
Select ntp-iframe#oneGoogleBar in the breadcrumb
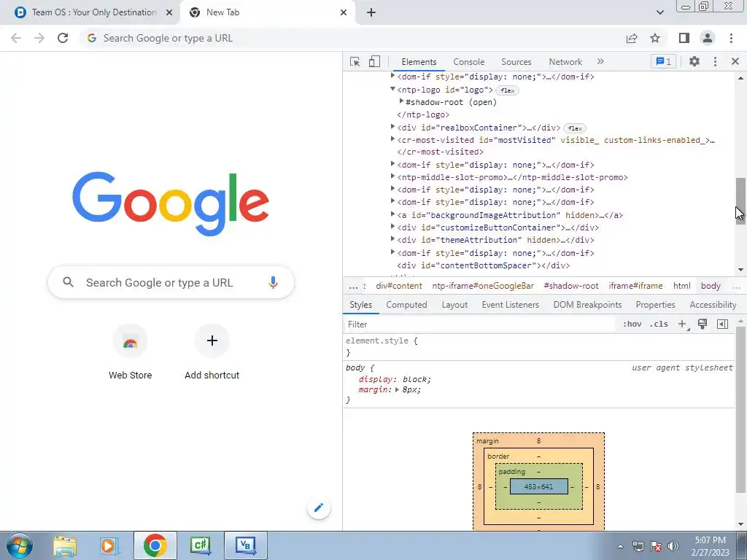483,286
